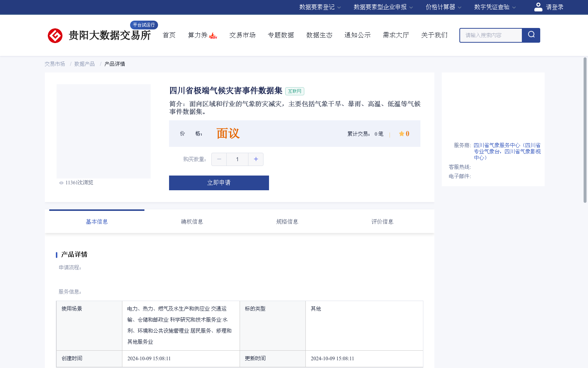Switch to the 评价信息 tab
Screen dimensions: 588x368
pyautogui.click(x=382, y=222)
